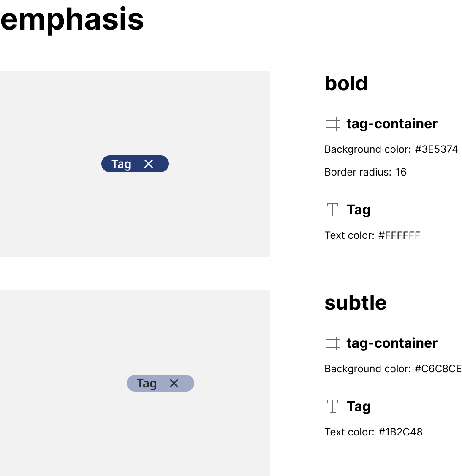Click the Text color #1B2C48 value
Image resolution: width=462 pixels, height=476 pixels.
coord(400,432)
